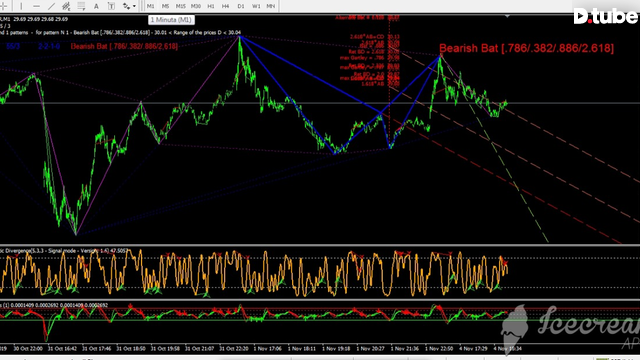Click the 1 Nov 17:06 time axis label

pos(267,349)
